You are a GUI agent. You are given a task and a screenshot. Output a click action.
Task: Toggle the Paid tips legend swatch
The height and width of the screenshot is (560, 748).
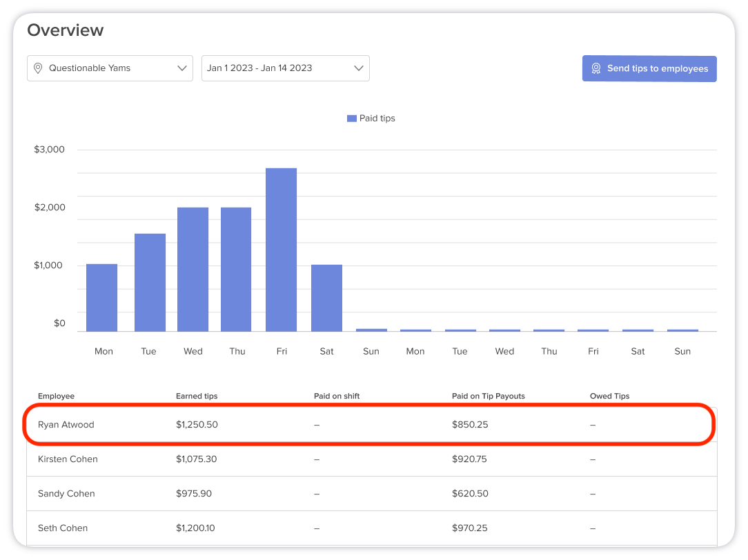pyautogui.click(x=351, y=119)
